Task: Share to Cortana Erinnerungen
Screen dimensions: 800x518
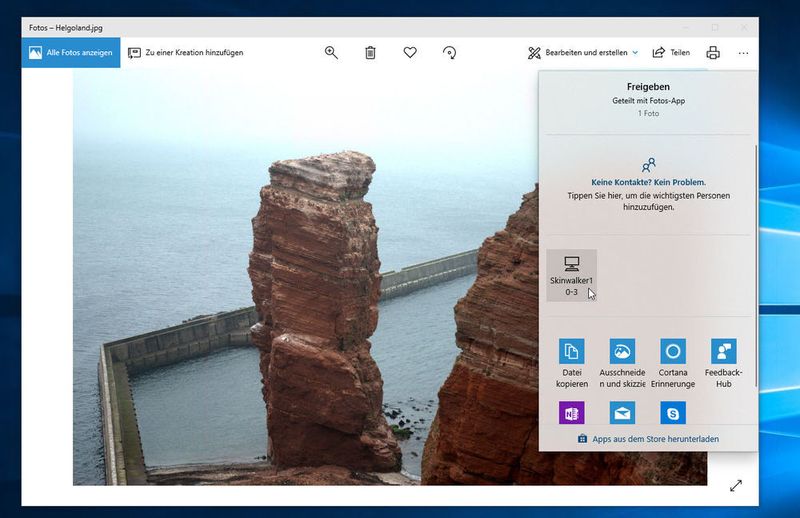Action: click(x=673, y=363)
